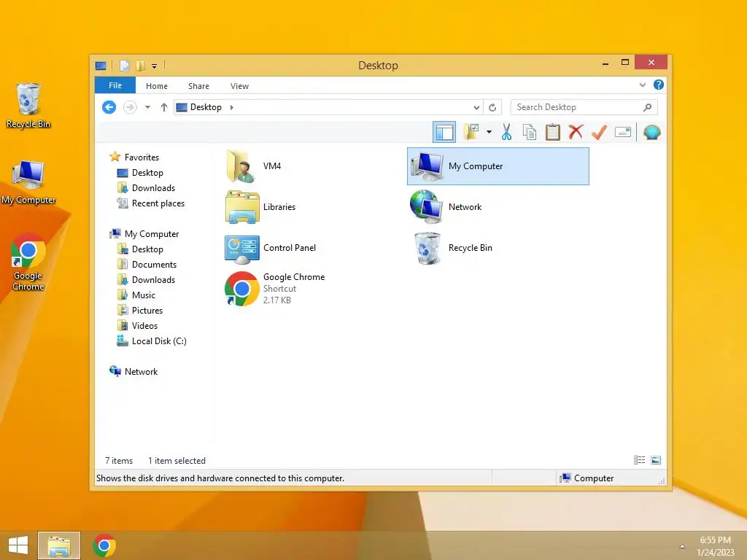The image size is (747, 560).
Task: Click the Search Desktop input field
Action: 584,107
